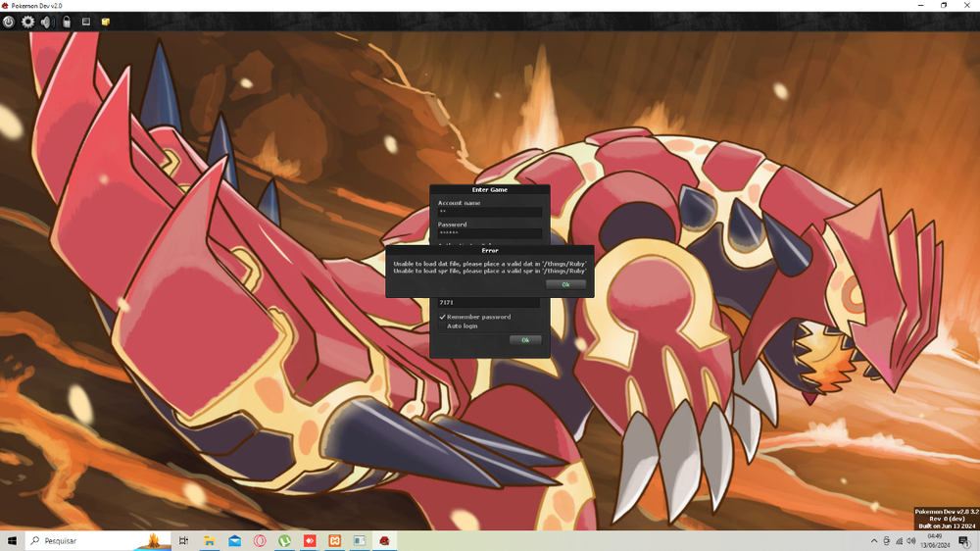Open File Explorer from the taskbar

pyautogui.click(x=210, y=540)
